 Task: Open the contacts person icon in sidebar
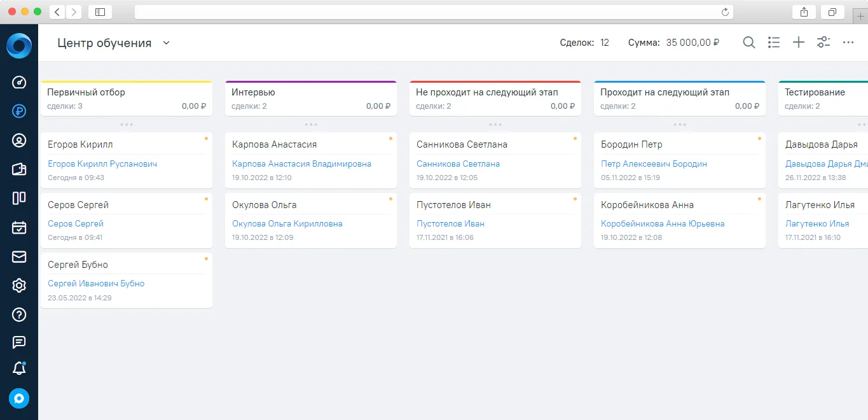click(19, 141)
